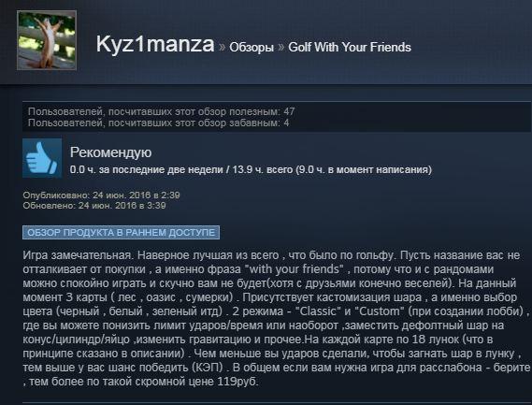Select the Рекомендую heading
The height and width of the screenshot is (405, 532).
click(110, 152)
